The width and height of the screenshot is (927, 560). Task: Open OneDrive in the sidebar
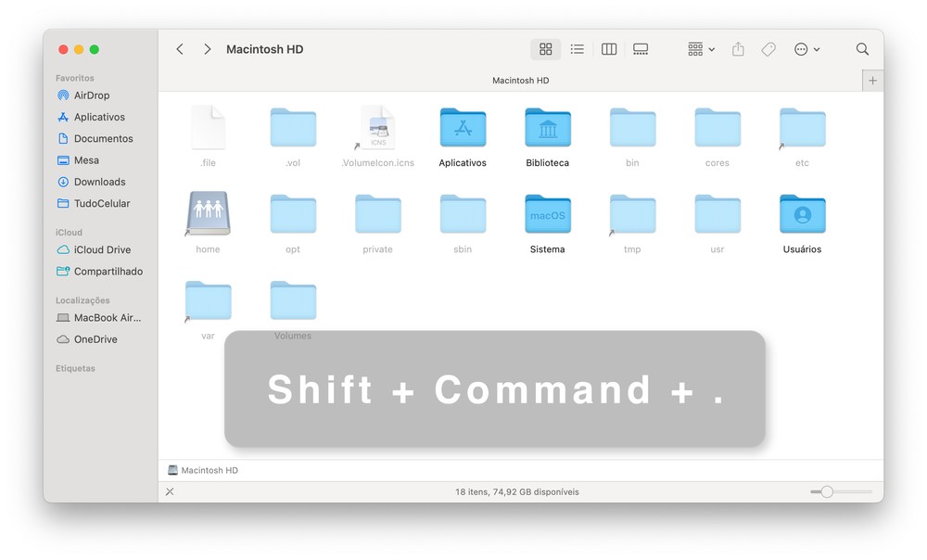(x=87, y=339)
